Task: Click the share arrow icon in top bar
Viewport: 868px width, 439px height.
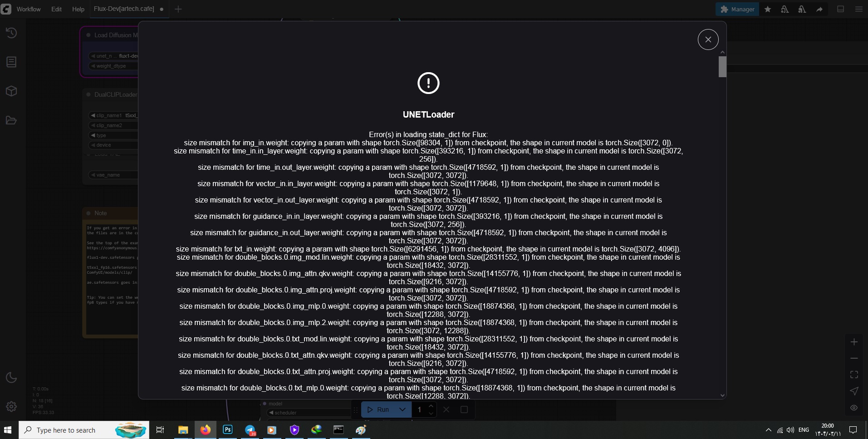Action: point(819,9)
